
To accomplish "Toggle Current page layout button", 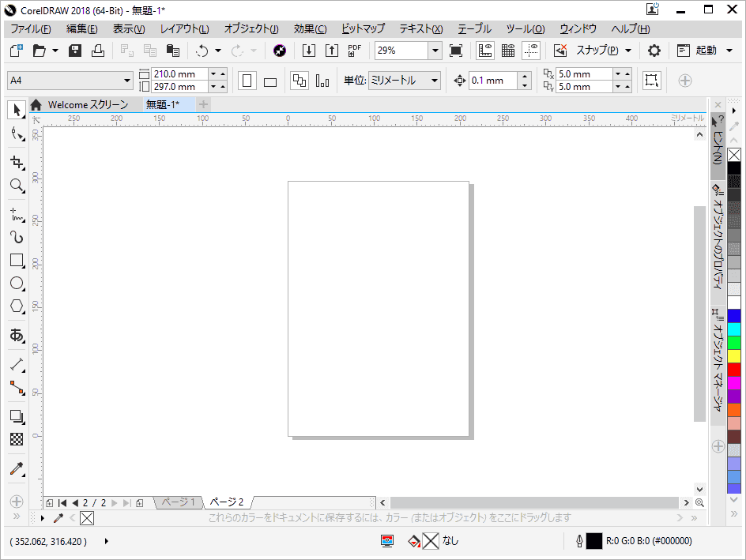I will coord(322,81).
